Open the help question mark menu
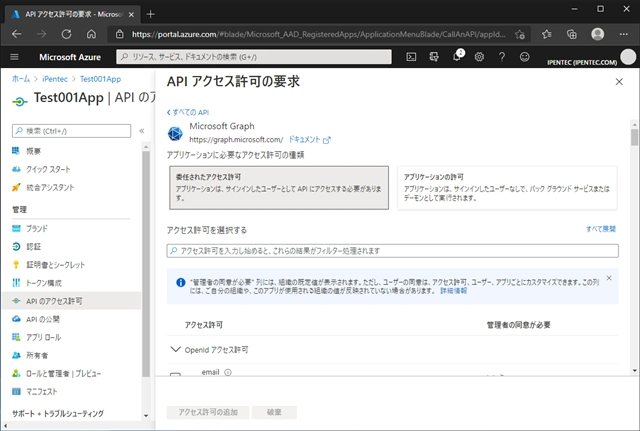Image resolution: width=640 pixels, height=431 pixels. pyautogui.click(x=502, y=57)
